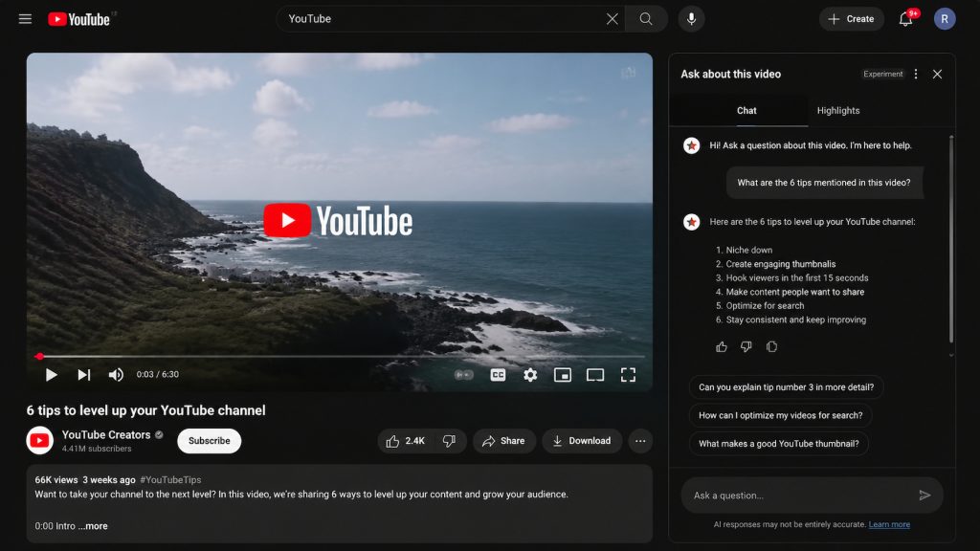Click the Experiment badge

point(883,74)
